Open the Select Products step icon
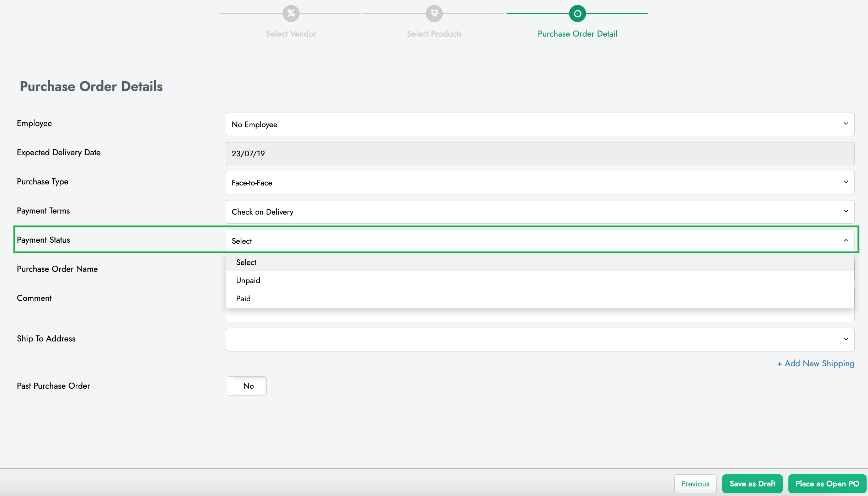This screenshot has width=868, height=496. 434,14
